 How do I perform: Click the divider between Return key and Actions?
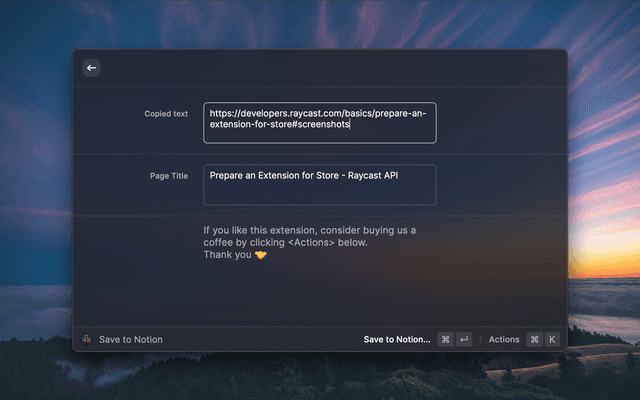coord(480,340)
